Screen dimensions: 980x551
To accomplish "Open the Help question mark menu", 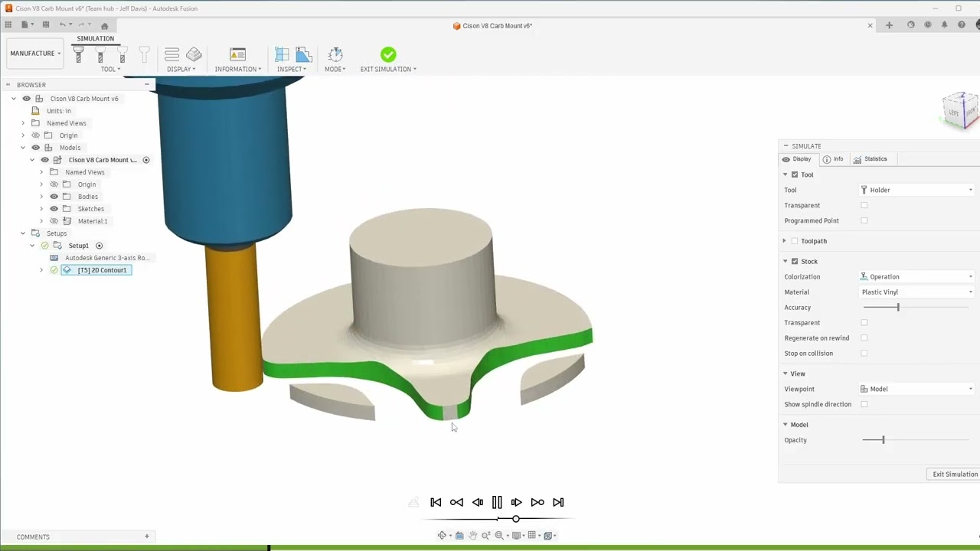I will (962, 25).
